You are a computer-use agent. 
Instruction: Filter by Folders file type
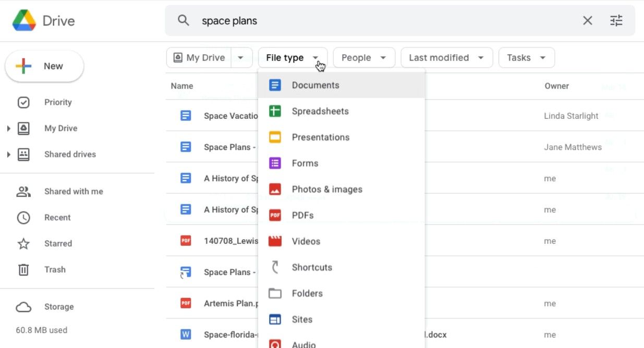307,293
